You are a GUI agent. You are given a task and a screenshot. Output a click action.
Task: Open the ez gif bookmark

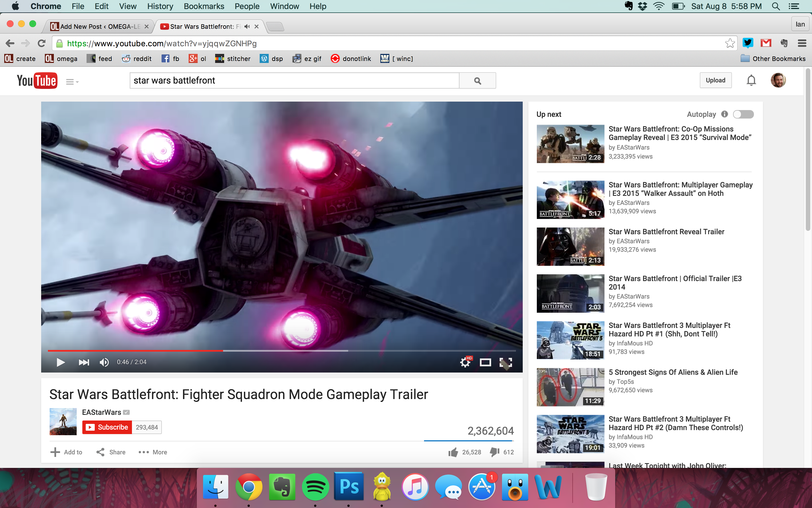[x=307, y=59]
